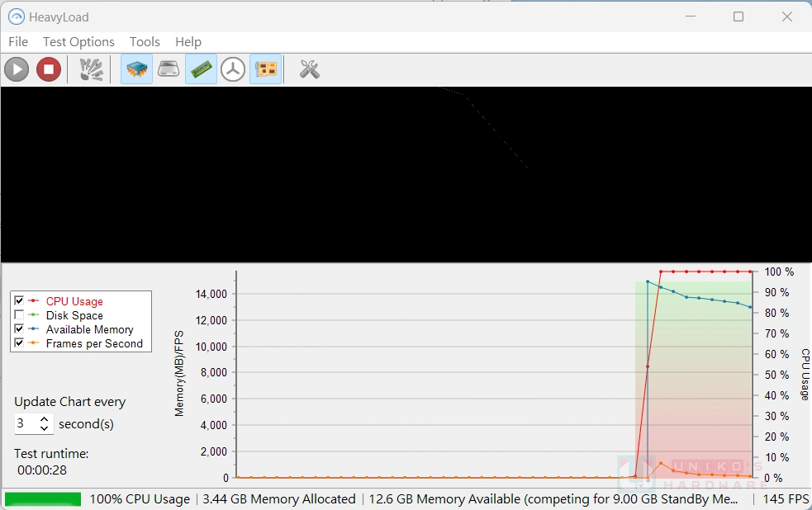
Task: Click the 14,000 axis value on chart
Action: (211, 294)
